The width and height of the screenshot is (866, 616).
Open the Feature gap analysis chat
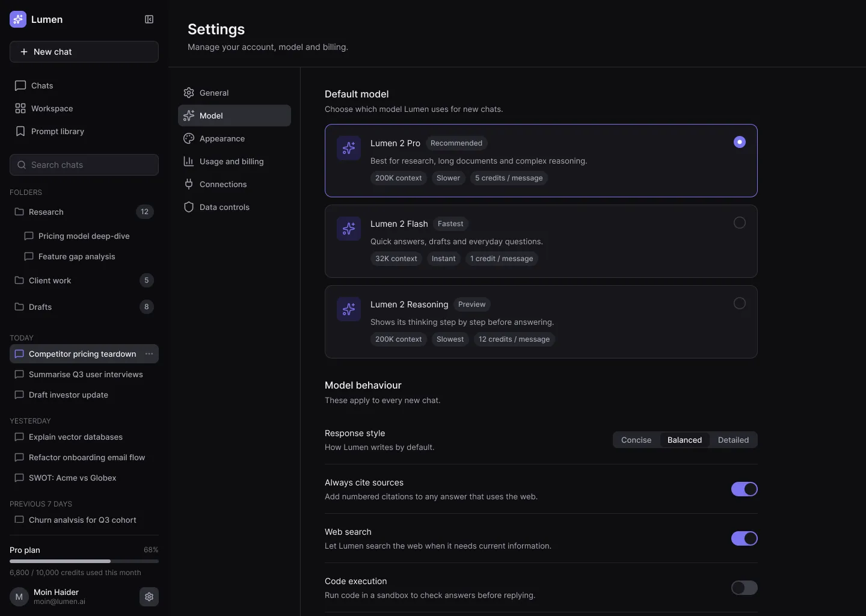(x=89, y=256)
